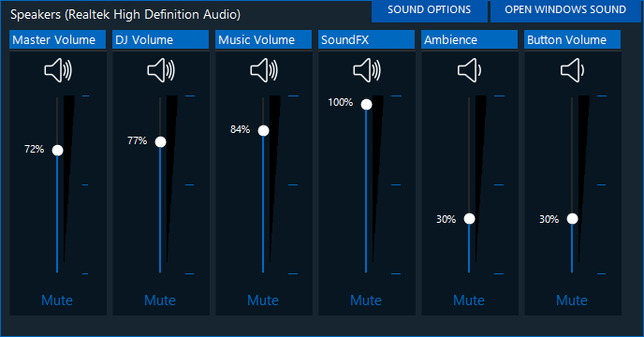Viewport: 644px width, 337px height.
Task: Click the Master Volume speaker icon
Action: 58,70
